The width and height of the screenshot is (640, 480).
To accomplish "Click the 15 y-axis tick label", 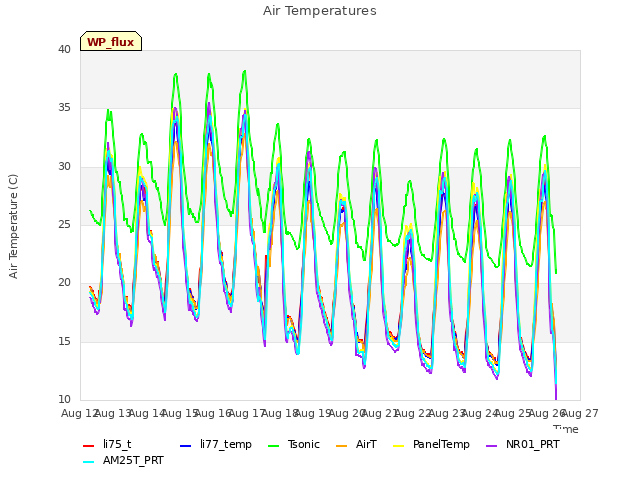I will click(64, 341).
